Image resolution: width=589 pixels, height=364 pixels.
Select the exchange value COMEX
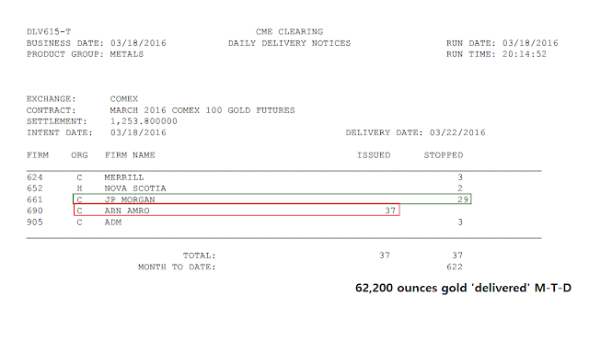click(x=124, y=99)
